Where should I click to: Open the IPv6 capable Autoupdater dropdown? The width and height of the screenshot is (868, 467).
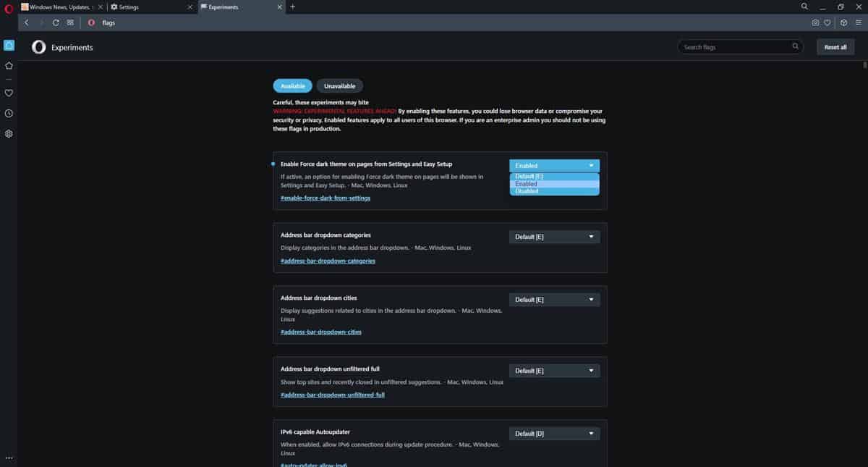[x=554, y=433]
